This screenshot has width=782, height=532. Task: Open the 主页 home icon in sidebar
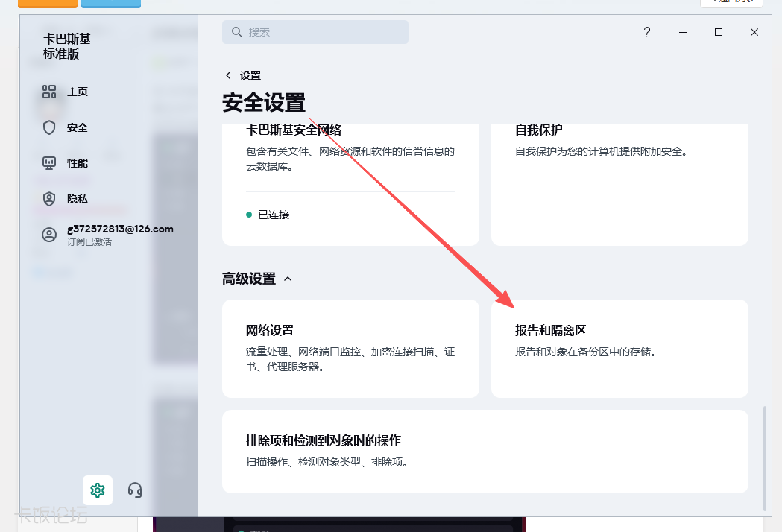click(x=49, y=92)
